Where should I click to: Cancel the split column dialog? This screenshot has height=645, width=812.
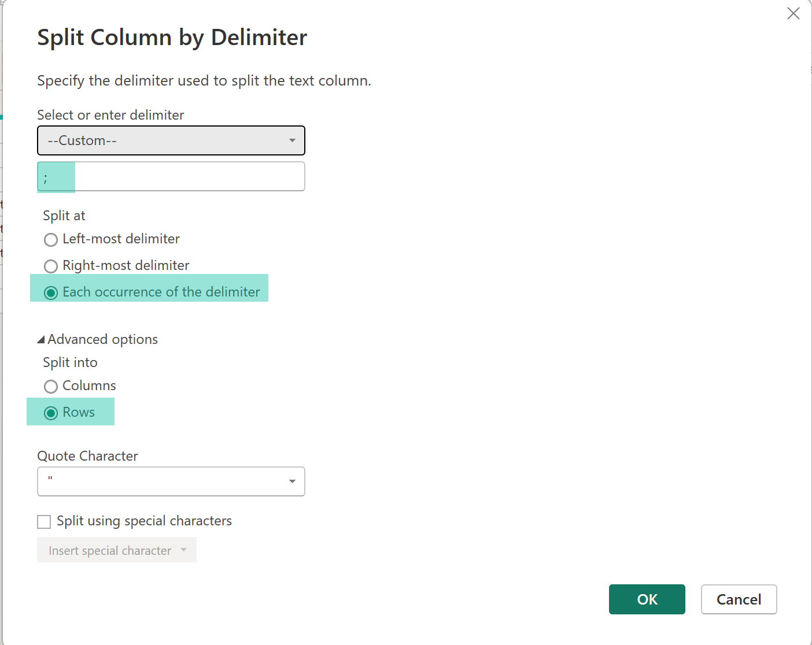[x=739, y=599]
